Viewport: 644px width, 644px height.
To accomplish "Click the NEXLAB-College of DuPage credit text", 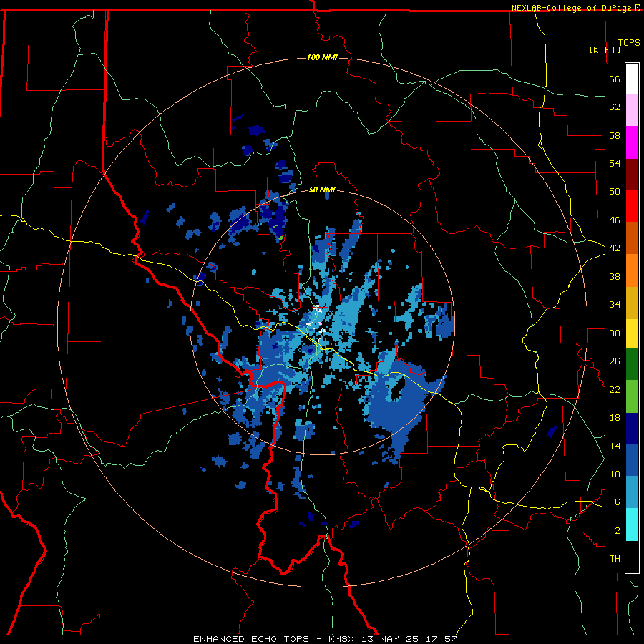I will 571,8.
